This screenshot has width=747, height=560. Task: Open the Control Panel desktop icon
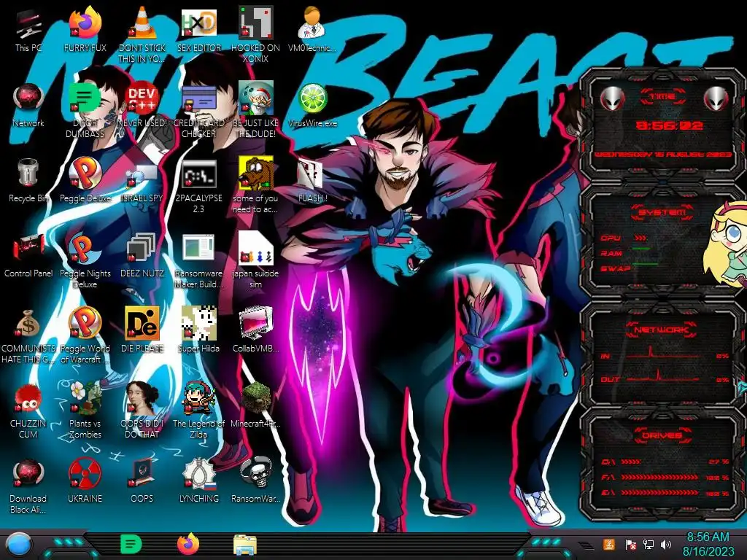(28, 256)
